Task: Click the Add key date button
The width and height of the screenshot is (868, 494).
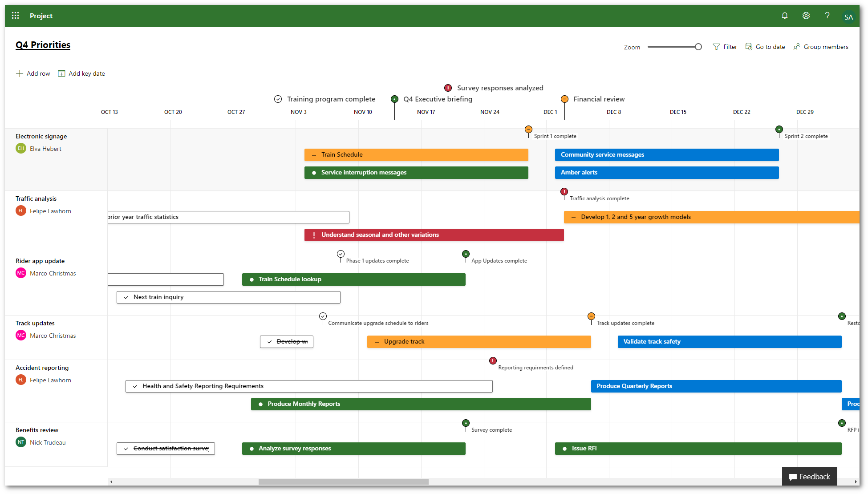Action: pos(81,73)
